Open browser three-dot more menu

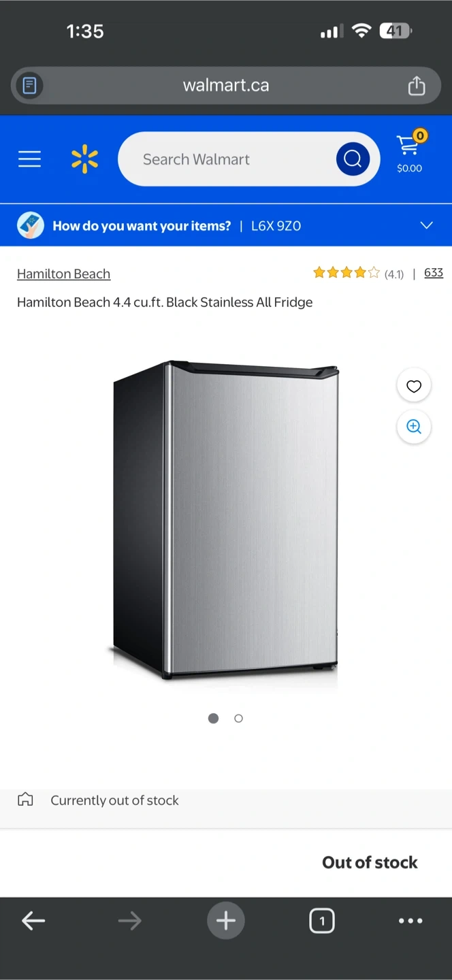pos(410,921)
